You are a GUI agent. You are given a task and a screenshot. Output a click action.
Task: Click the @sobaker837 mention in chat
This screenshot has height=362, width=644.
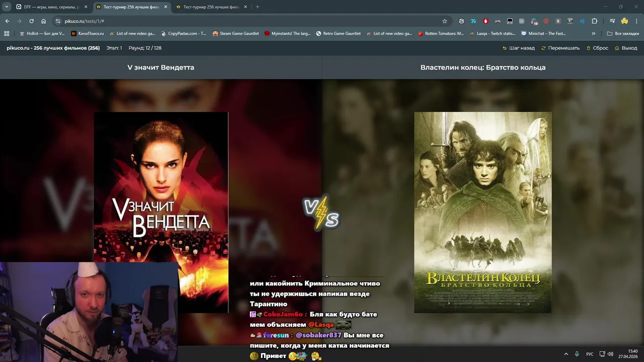coord(318,335)
